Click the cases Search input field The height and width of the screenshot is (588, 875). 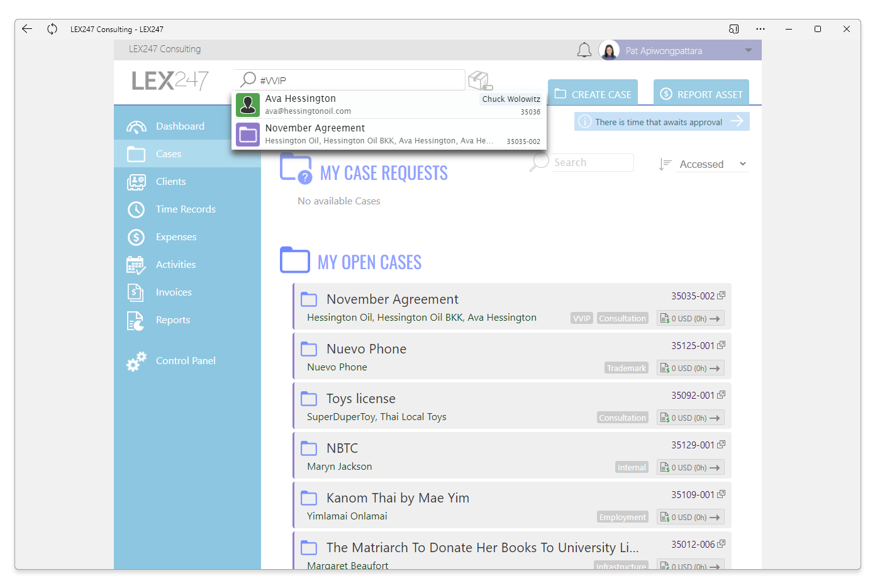[593, 162]
